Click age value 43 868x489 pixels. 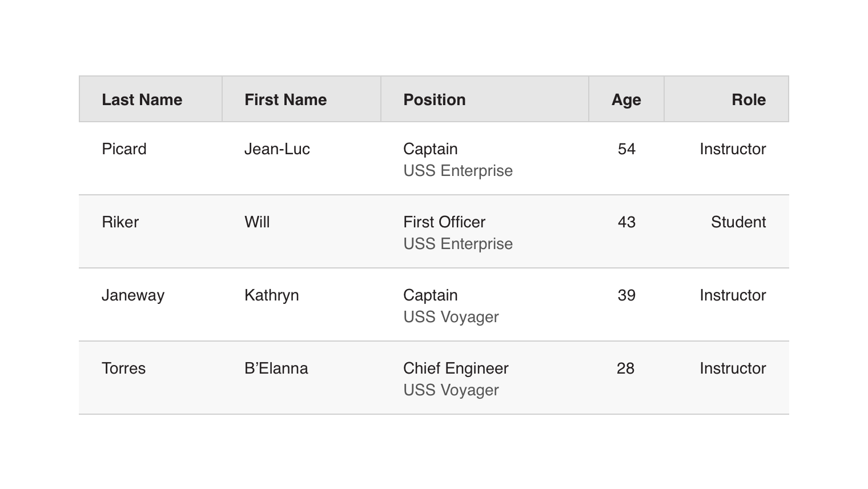click(x=626, y=222)
